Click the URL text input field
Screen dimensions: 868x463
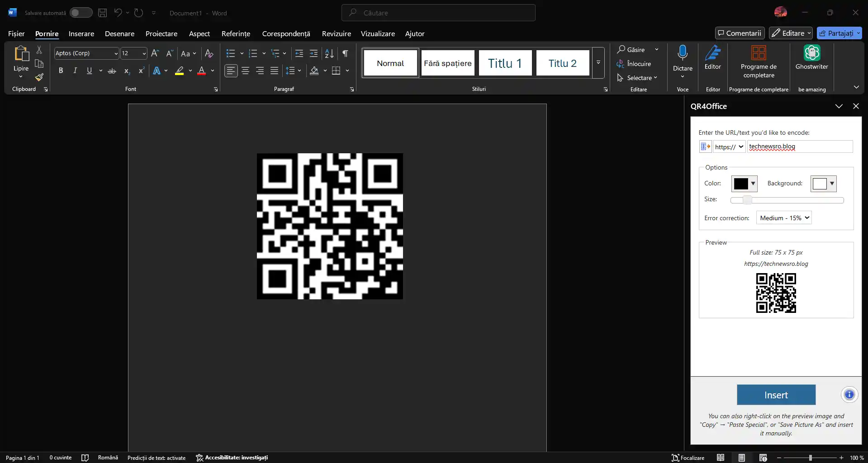[799, 146]
